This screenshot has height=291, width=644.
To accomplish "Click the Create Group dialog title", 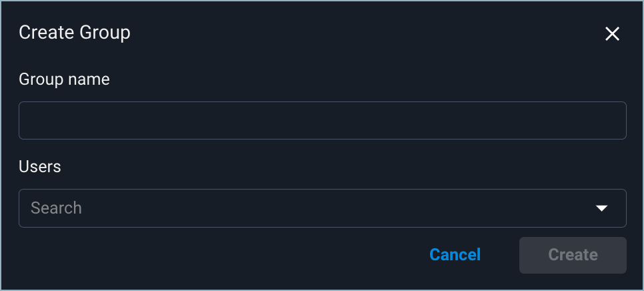I will (x=74, y=32).
